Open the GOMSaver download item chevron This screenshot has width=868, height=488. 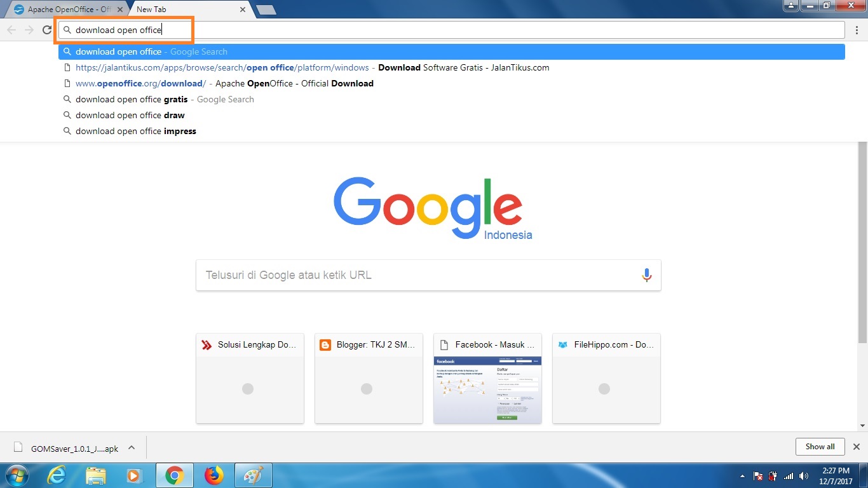point(132,447)
